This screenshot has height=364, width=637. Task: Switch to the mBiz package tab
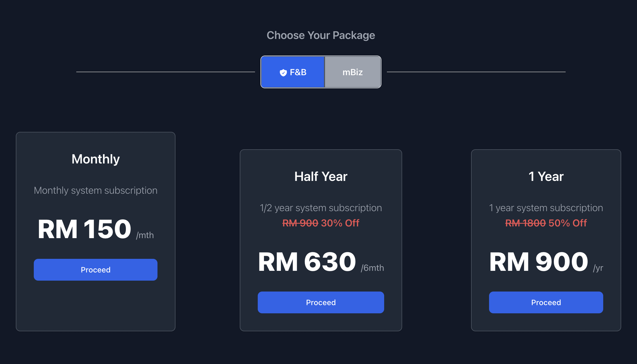pyautogui.click(x=353, y=72)
